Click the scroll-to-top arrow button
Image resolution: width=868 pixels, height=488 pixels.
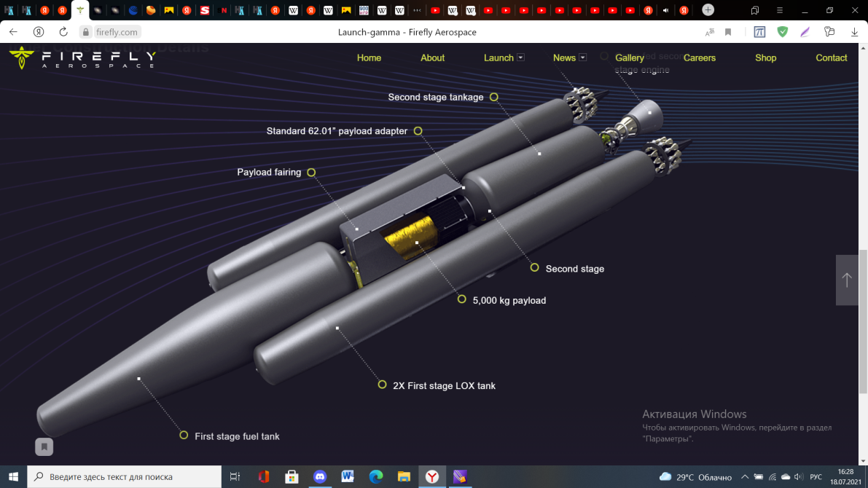(x=847, y=280)
